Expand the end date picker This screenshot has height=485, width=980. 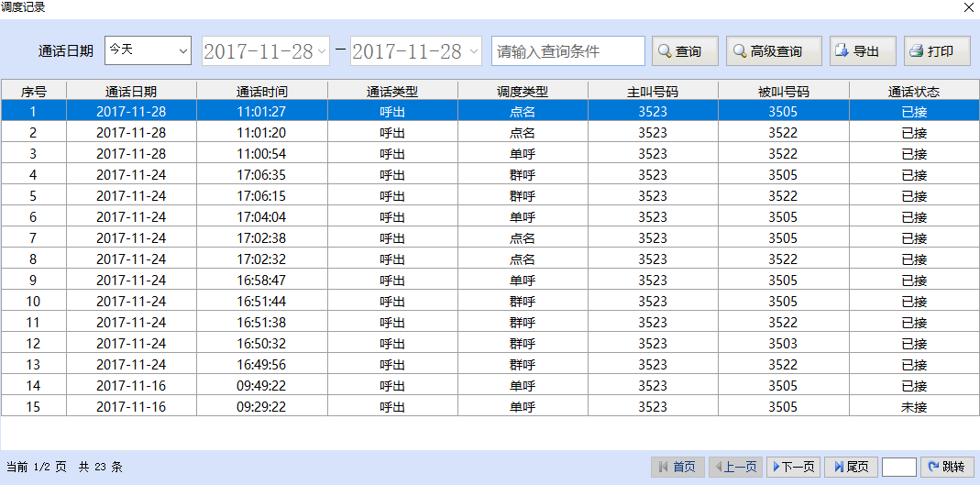tap(473, 51)
